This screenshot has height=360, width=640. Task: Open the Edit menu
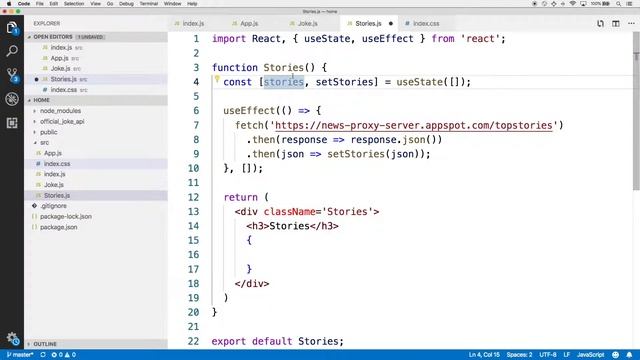click(x=53, y=4)
